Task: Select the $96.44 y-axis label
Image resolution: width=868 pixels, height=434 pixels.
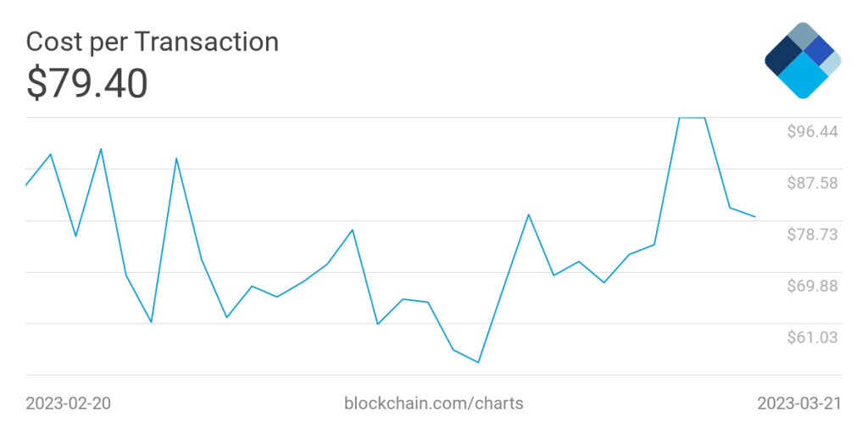Action: pos(812,131)
